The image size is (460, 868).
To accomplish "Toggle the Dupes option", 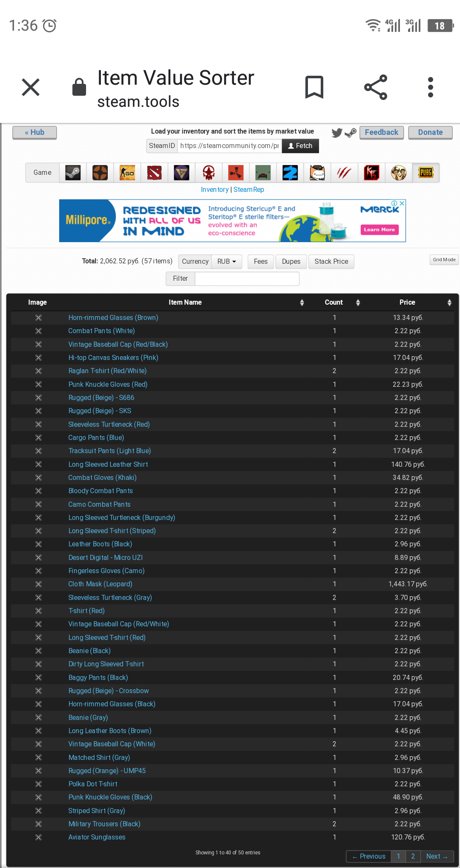I will (291, 261).
